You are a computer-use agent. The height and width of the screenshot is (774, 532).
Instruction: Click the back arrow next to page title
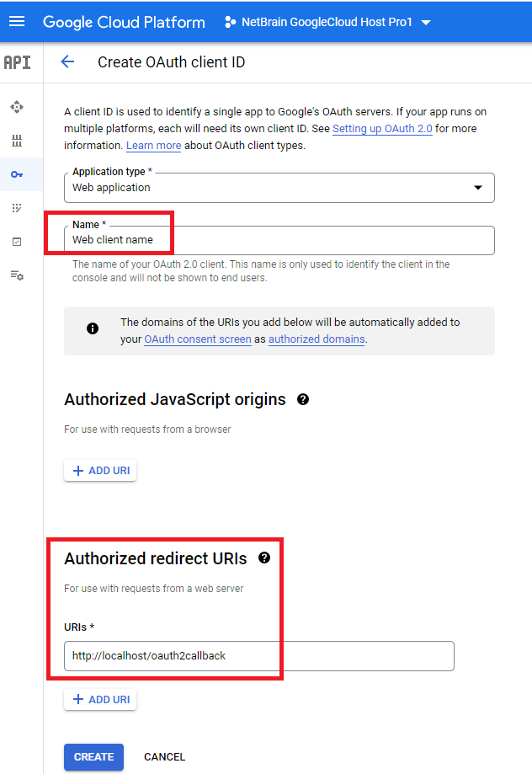pos(67,61)
